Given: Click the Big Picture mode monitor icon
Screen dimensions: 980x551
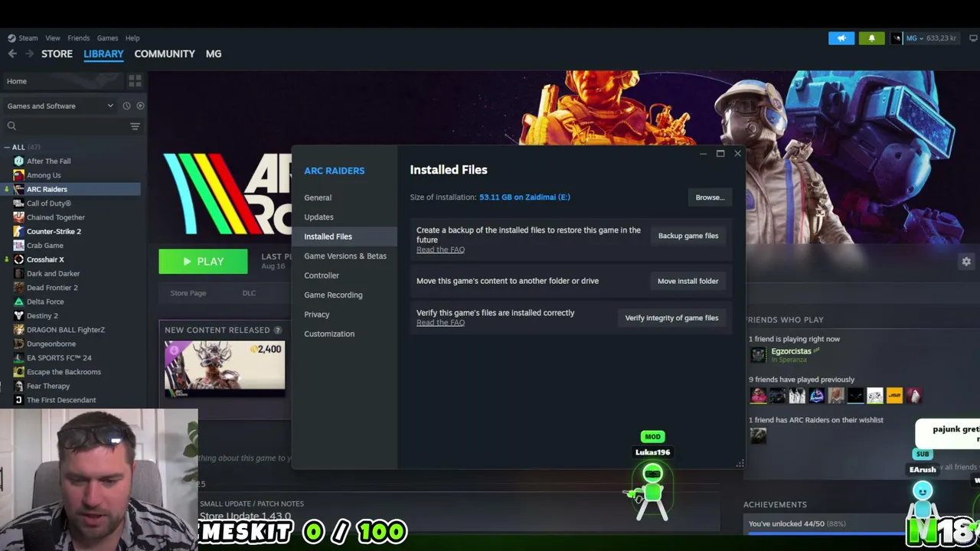Looking at the screenshot, I should (973, 38).
